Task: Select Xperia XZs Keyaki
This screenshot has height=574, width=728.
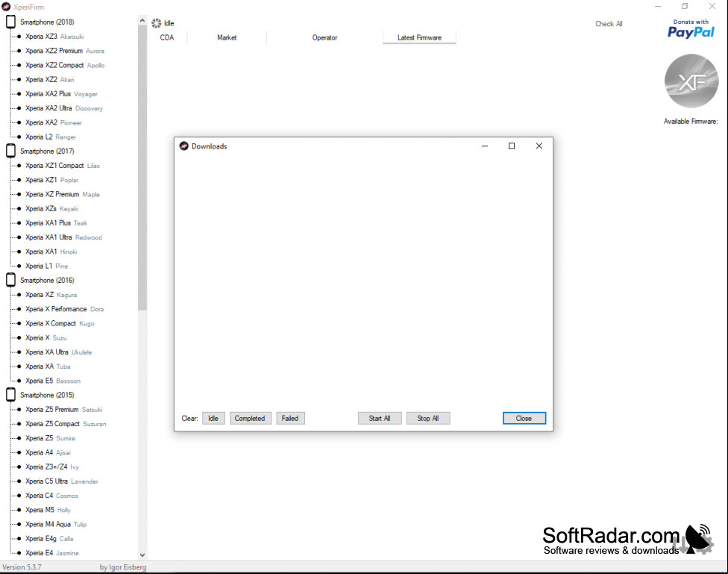Action: click(x=52, y=209)
